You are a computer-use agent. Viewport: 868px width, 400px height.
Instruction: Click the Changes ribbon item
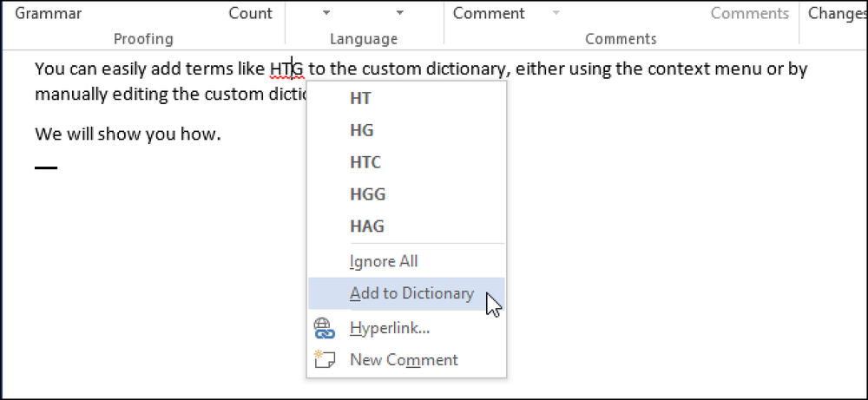pos(838,13)
